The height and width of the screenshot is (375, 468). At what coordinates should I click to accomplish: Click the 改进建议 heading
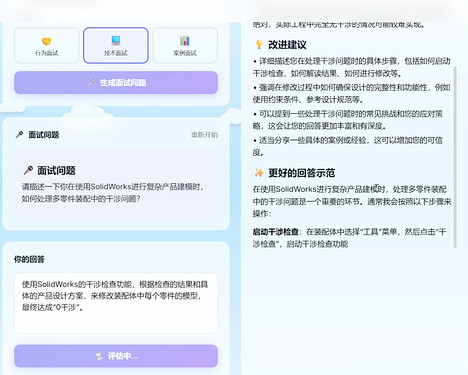(x=287, y=45)
